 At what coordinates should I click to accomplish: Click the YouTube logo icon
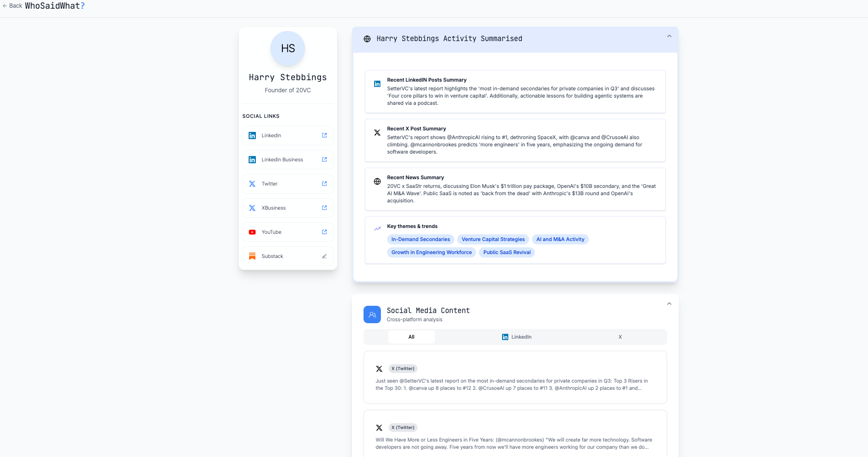pyautogui.click(x=252, y=232)
